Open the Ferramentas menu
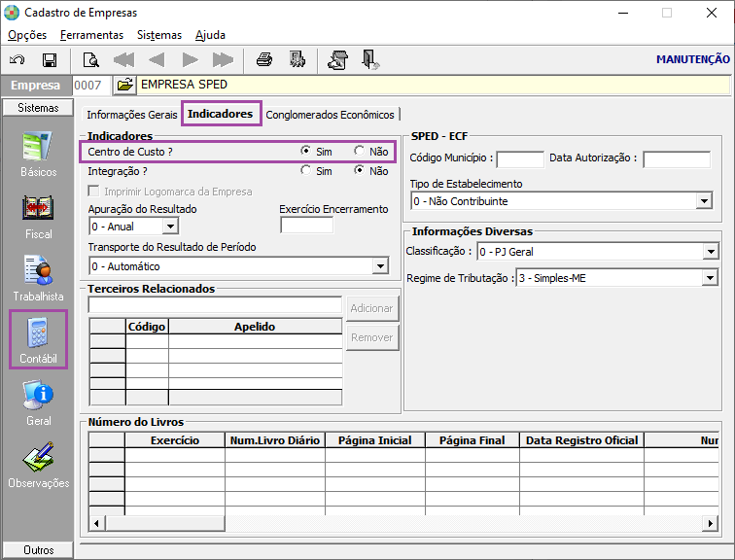 (x=91, y=35)
